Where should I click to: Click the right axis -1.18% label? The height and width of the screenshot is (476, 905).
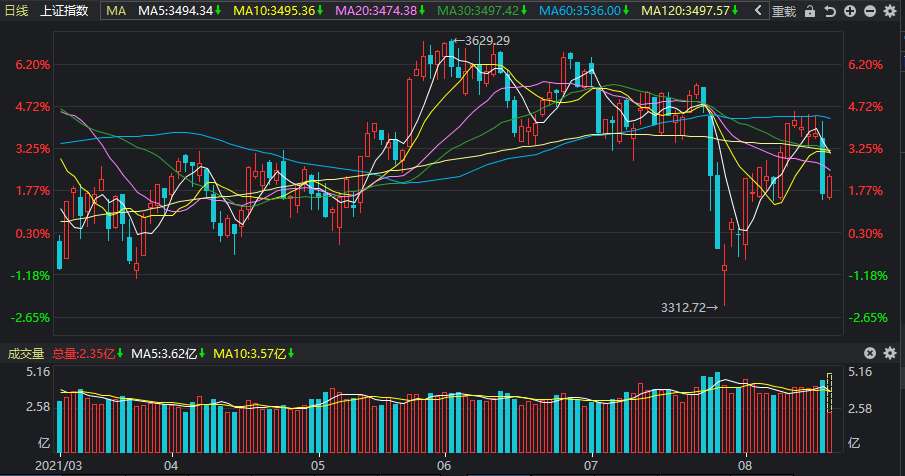[x=868, y=276]
